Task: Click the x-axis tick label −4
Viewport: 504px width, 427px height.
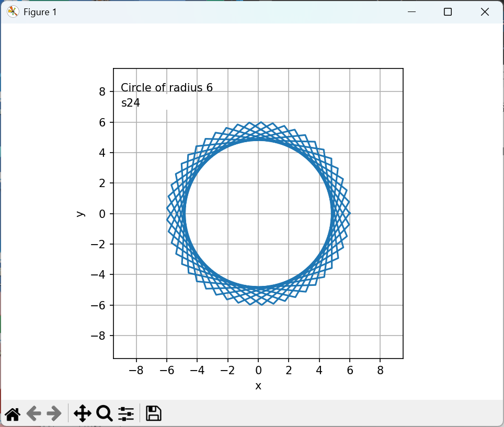Action: tap(197, 371)
